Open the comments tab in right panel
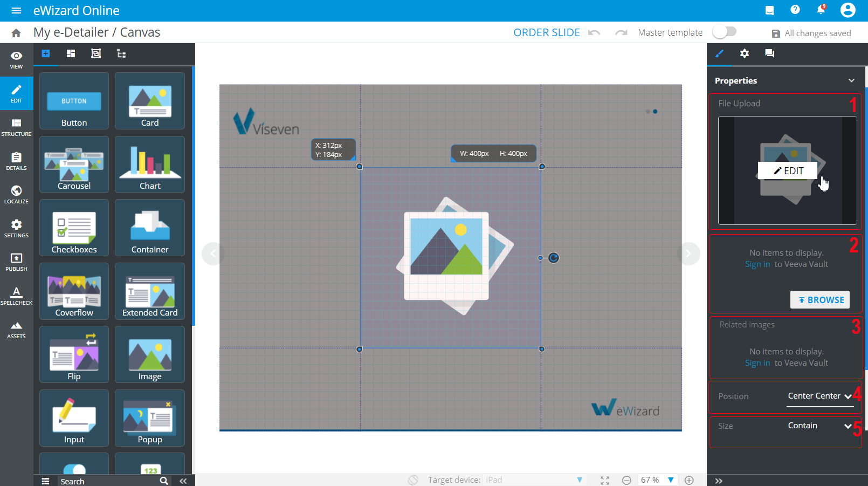 point(769,53)
